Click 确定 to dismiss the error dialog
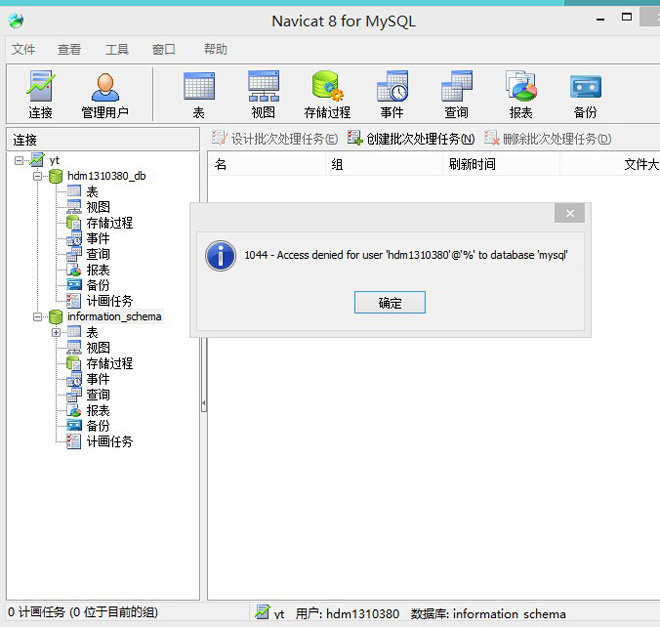660x627 pixels. 390,303
